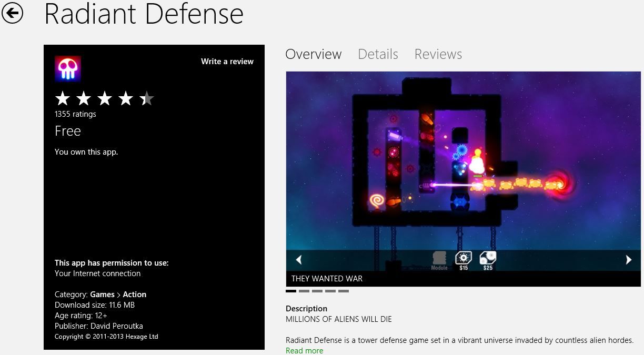The width and height of the screenshot is (644, 355).
Task: Click 'You own this app.' text
Action: point(86,152)
